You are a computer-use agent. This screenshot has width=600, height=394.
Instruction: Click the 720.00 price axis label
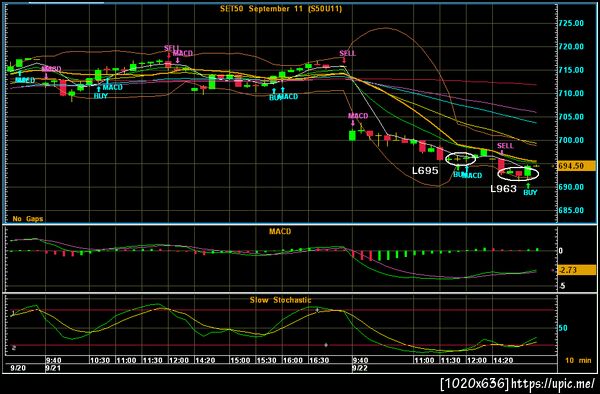571,47
